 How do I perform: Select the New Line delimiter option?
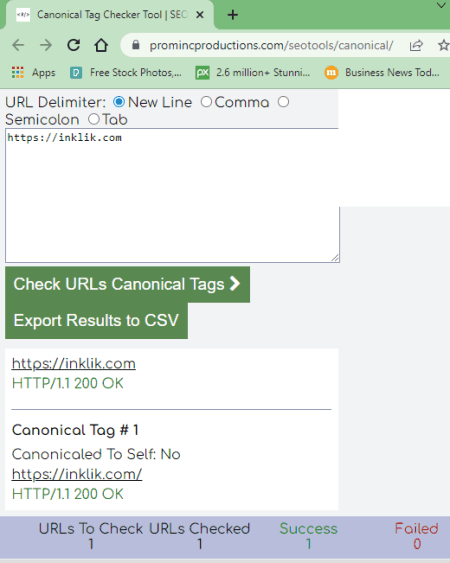pos(119,102)
